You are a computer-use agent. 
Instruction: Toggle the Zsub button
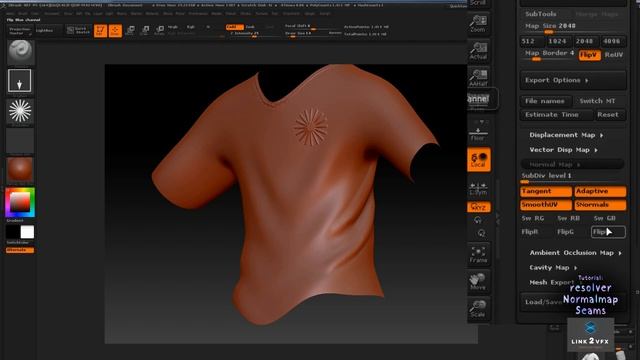(250, 27)
